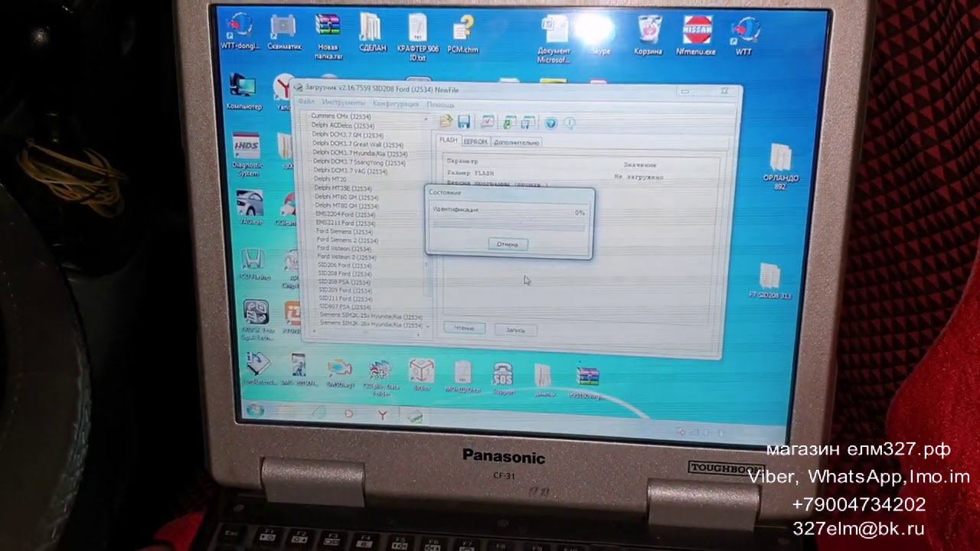Open the PCM.chm help file icon

coord(462,34)
